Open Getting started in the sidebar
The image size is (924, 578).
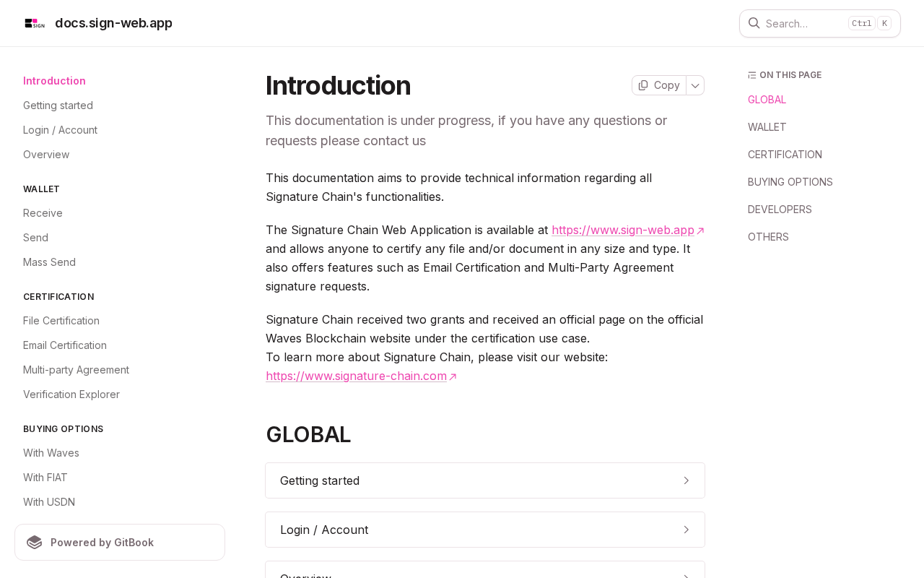pyautogui.click(x=58, y=105)
